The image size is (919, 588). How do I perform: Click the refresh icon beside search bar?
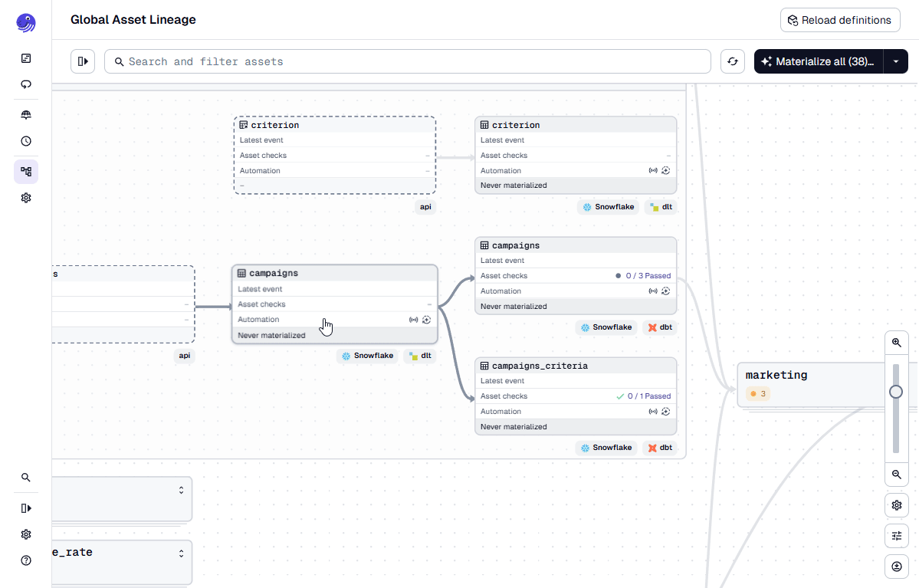pyautogui.click(x=733, y=61)
